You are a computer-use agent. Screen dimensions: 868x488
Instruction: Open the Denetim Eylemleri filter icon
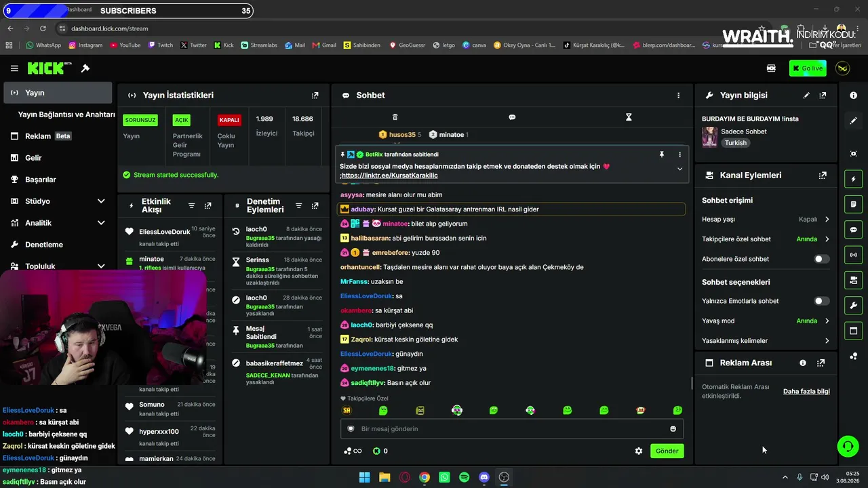click(298, 206)
